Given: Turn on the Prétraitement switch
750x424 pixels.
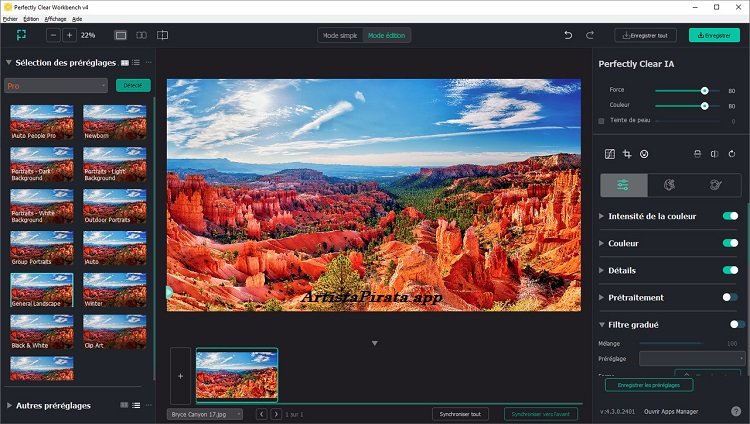Looking at the screenshot, I should 730,297.
